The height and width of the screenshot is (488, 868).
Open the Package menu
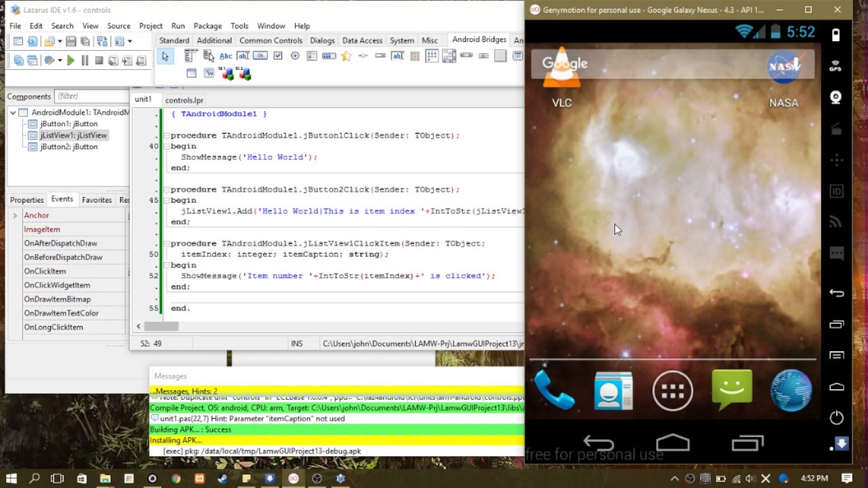point(208,26)
